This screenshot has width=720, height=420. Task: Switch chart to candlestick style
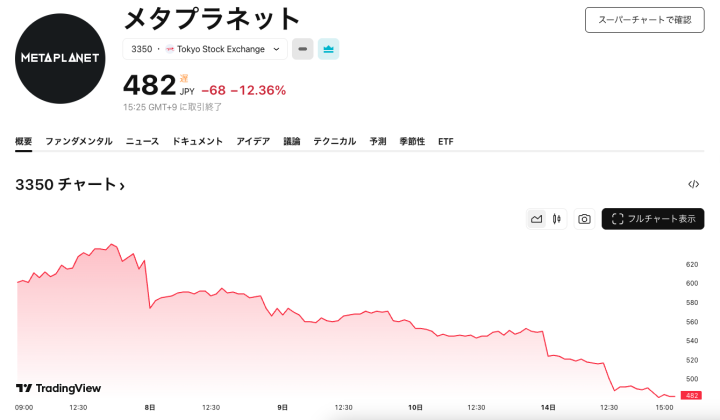pos(556,219)
